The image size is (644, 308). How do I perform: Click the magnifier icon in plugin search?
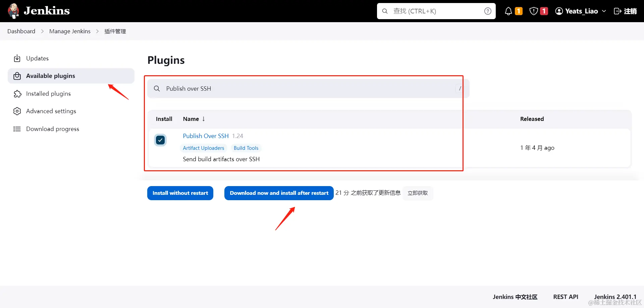[157, 89]
